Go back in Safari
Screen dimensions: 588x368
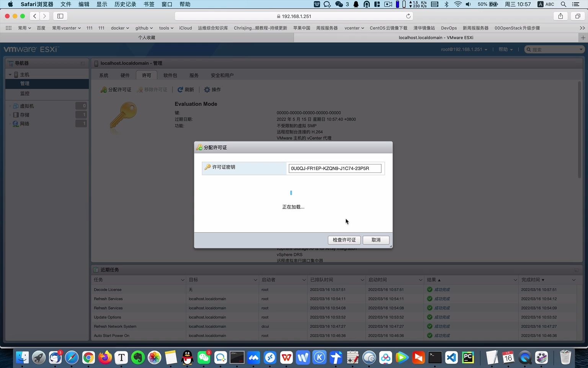coord(35,16)
